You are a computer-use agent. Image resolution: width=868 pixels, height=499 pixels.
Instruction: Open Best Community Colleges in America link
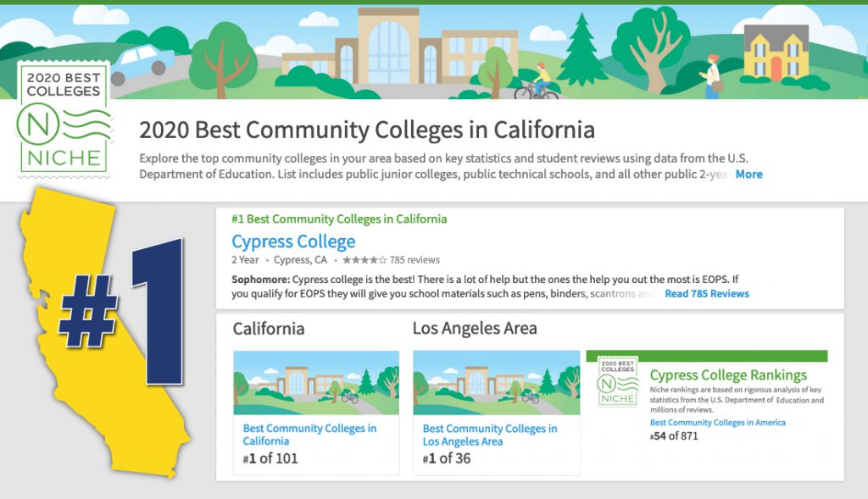click(x=717, y=423)
